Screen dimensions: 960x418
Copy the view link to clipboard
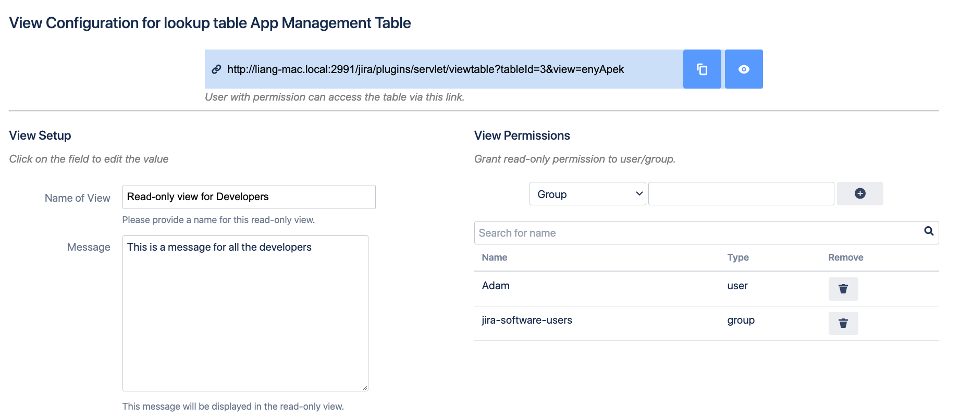(702, 69)
